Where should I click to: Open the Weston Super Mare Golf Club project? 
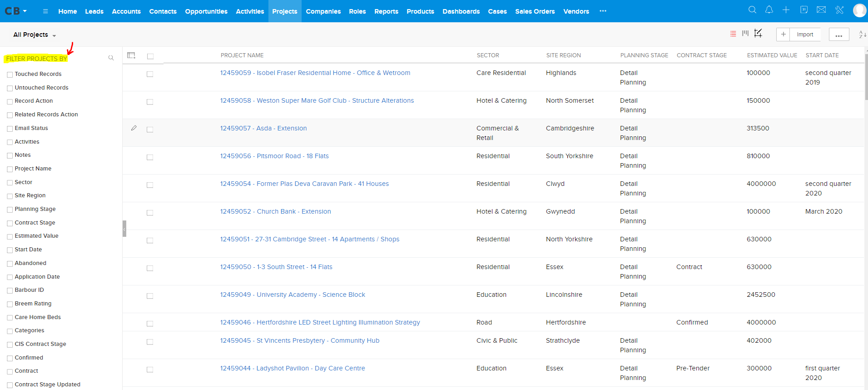click(x=317, y=100)
